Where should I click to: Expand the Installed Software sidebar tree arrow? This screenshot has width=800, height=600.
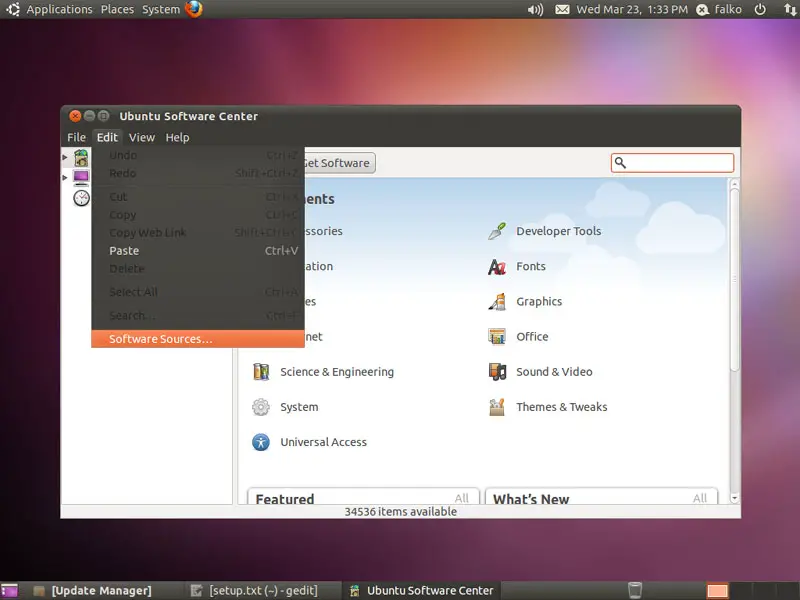pyautogui.click(x=65, y=178)
